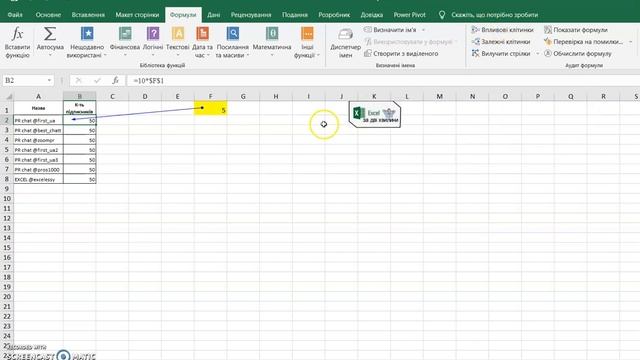Switch to the Review tab

tap(251, 15)
